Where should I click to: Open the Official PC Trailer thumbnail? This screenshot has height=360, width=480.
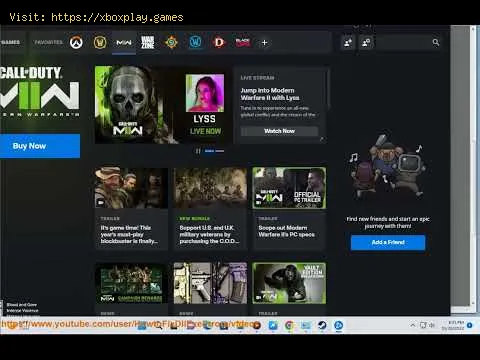pos(289,188)
